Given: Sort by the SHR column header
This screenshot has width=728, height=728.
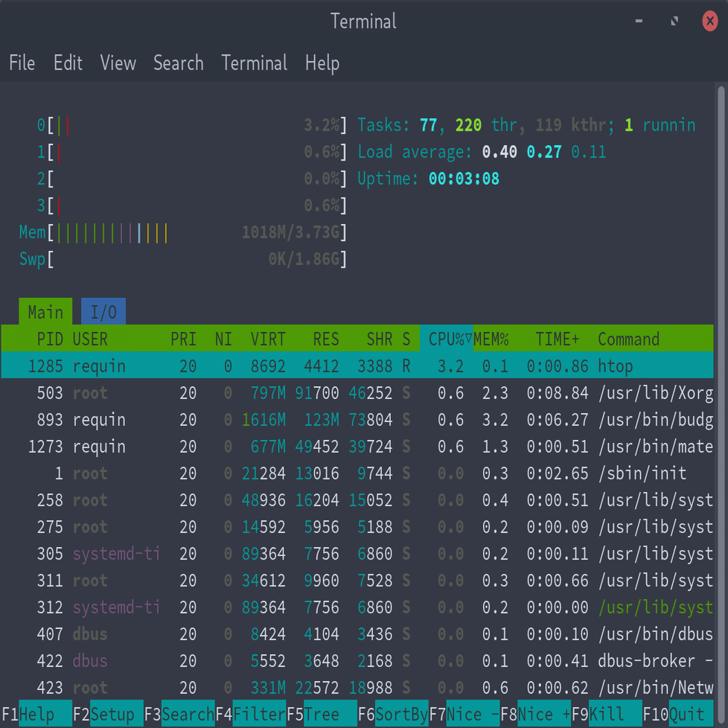Looking at the screenshot, I should point(380,339).
